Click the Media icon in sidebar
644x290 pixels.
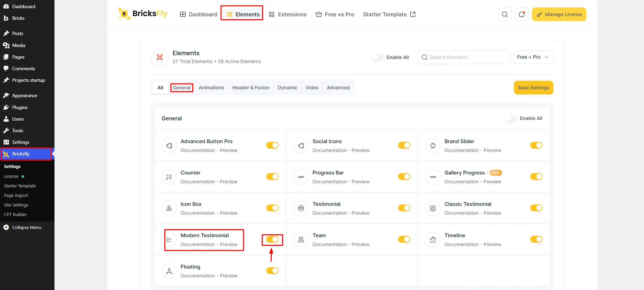pos(6,45)
